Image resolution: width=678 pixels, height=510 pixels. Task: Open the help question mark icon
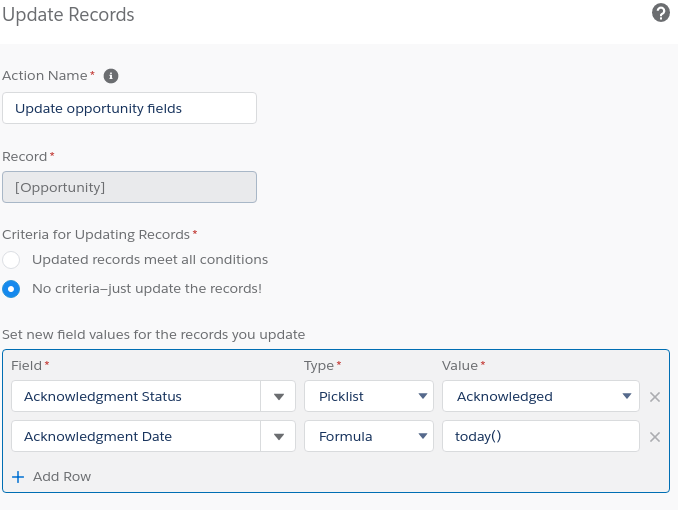click(x=661, y=13)
